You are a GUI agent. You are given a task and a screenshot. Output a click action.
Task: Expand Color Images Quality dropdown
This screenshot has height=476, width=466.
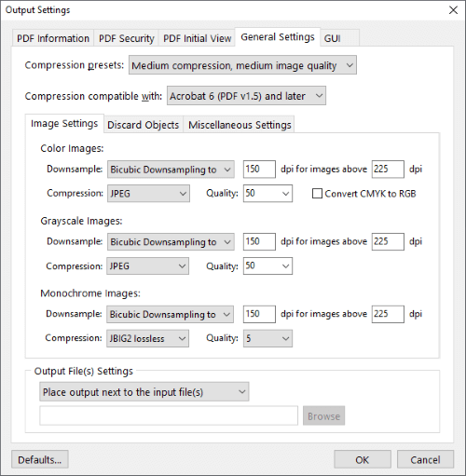click(x=267, y=194)
